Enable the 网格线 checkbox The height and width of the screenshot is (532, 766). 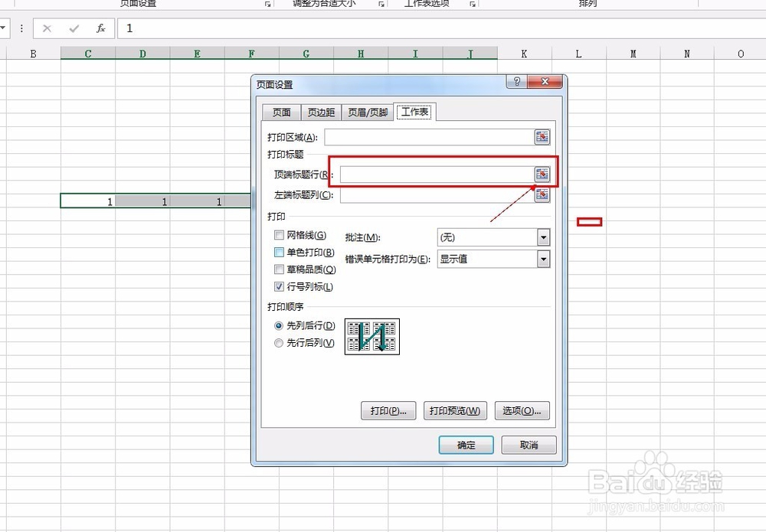click(279, 235)
